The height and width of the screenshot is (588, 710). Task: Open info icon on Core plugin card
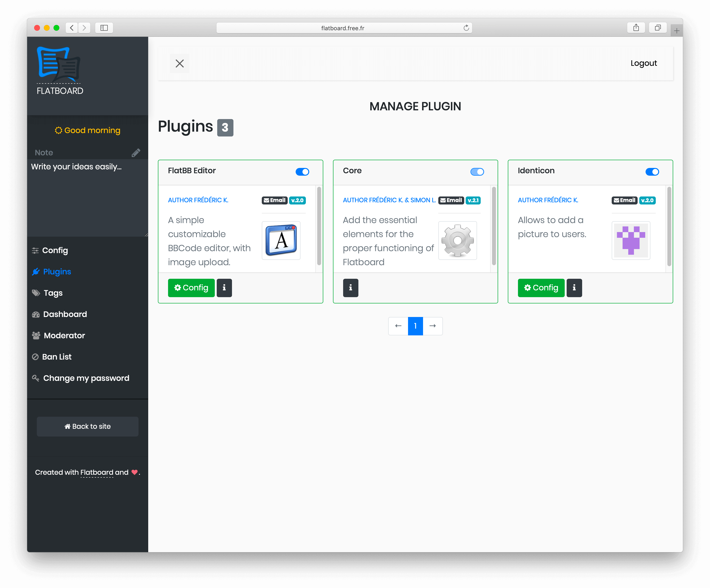coord(350,287)
